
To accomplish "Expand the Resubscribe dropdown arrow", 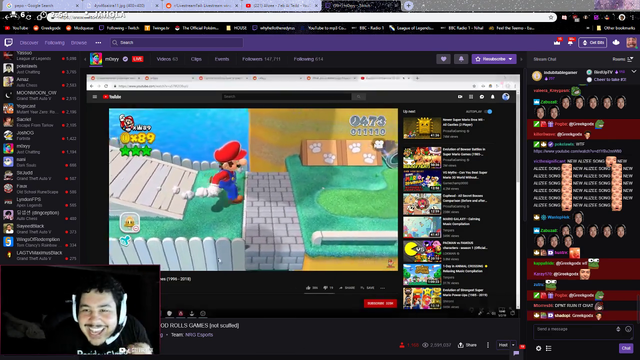I will tap(511, 59).
